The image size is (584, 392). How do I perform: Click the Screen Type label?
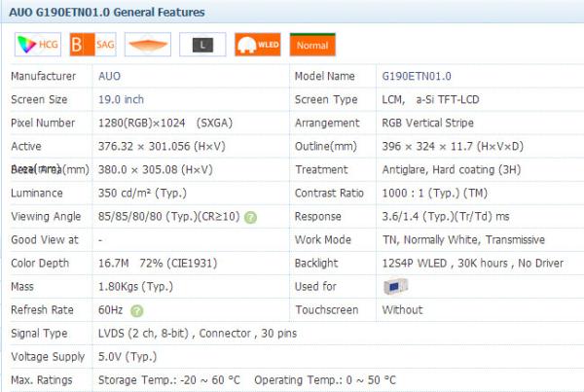point(326,100)
